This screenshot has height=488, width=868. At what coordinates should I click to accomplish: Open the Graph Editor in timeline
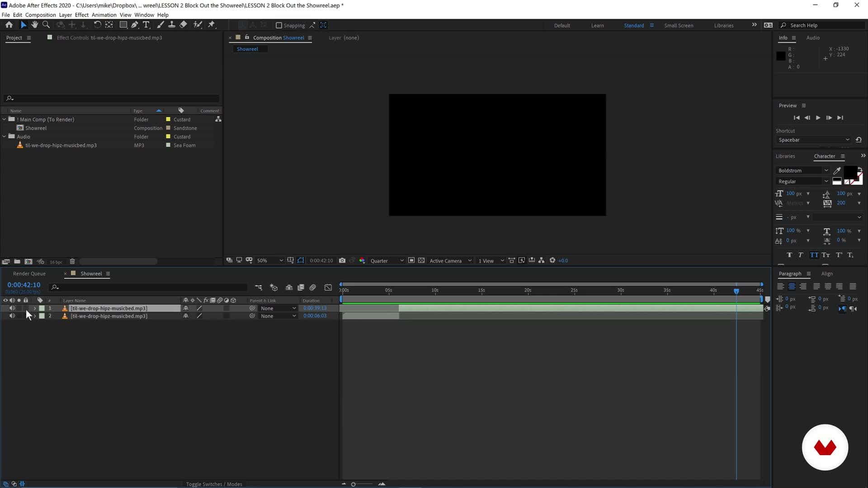pyautogui.click(x=328, y=287)
